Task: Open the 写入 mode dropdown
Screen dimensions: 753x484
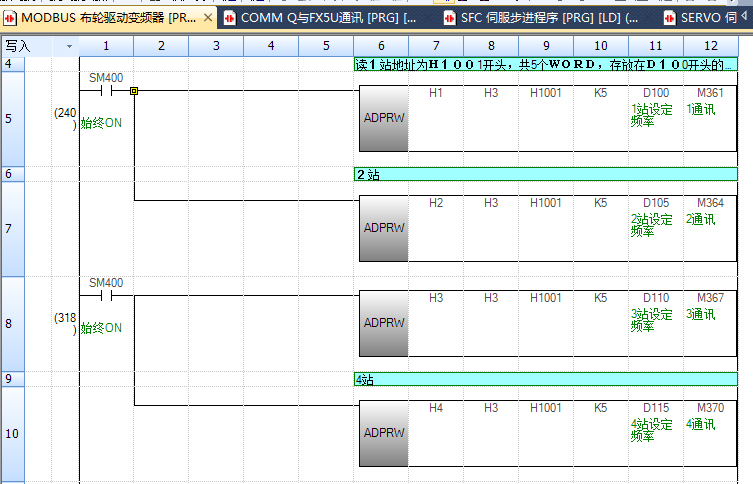Action: pos(69,46)
